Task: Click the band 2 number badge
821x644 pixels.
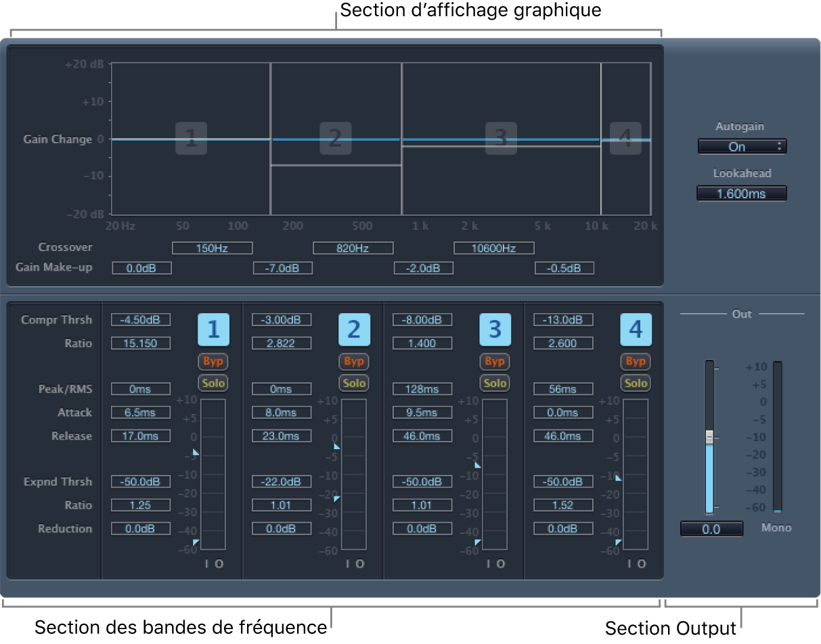Action: pos(354,329)
